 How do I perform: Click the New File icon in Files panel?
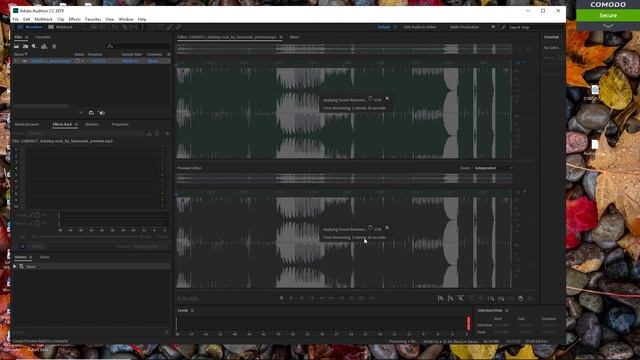pos(34,47)
